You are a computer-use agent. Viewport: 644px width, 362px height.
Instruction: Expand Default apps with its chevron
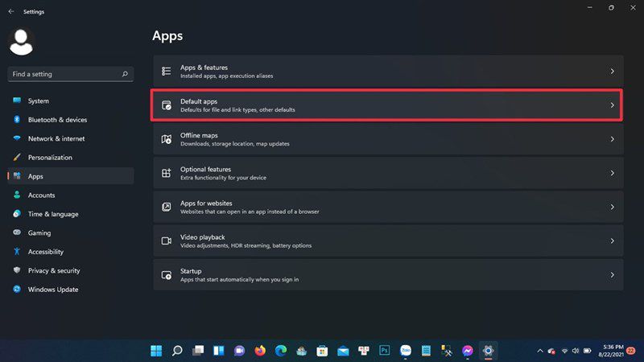pyautogui.click(x=612, y=105)
